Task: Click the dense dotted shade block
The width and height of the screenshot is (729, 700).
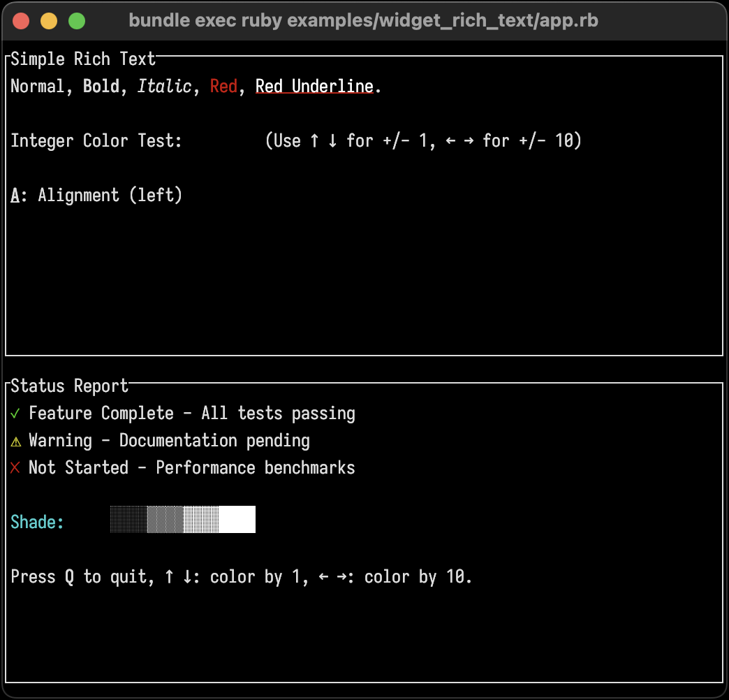Action: [201, 520]
